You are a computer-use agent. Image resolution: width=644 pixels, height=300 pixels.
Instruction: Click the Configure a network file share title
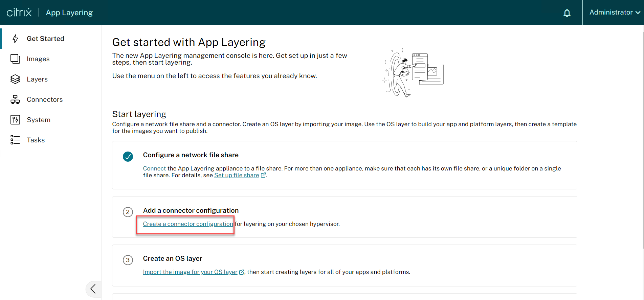pyautogui.click(x=191, y=155)
